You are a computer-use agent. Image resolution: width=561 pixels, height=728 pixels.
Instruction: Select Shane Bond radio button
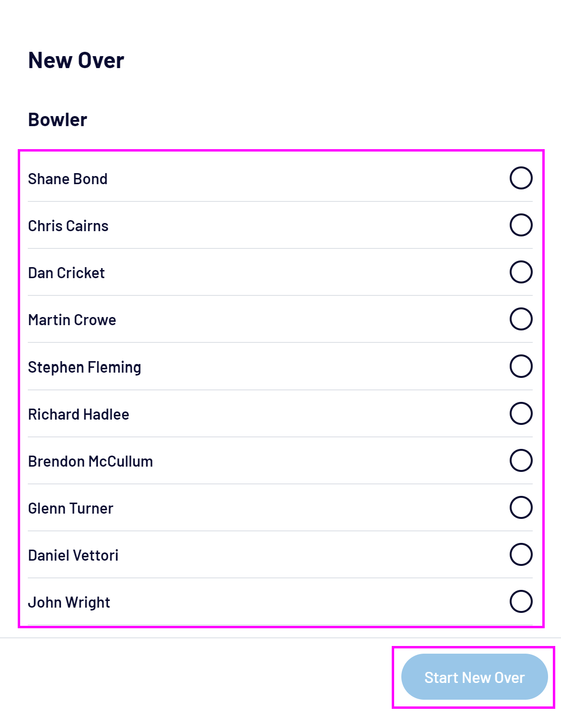pos(521,178)
